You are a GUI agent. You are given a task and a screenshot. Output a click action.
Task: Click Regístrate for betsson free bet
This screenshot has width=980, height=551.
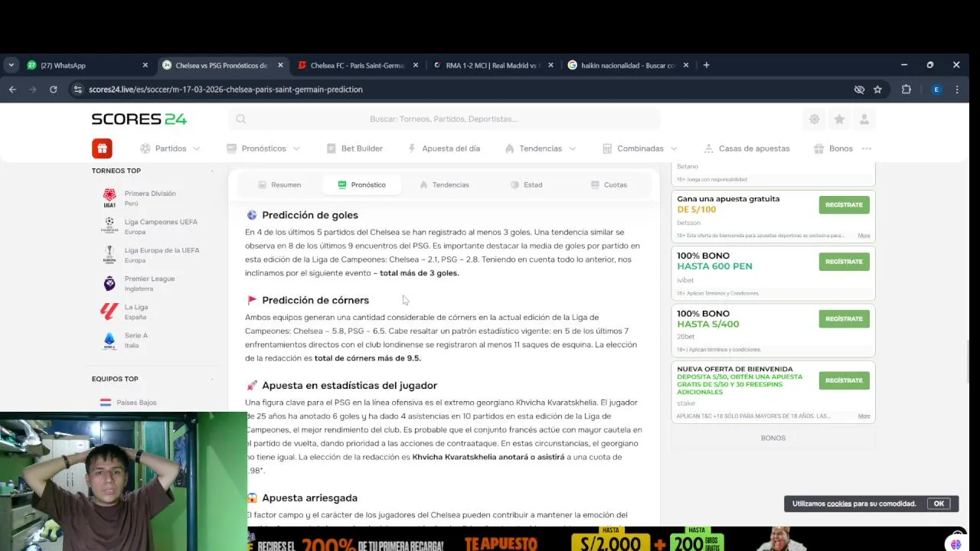844,205
